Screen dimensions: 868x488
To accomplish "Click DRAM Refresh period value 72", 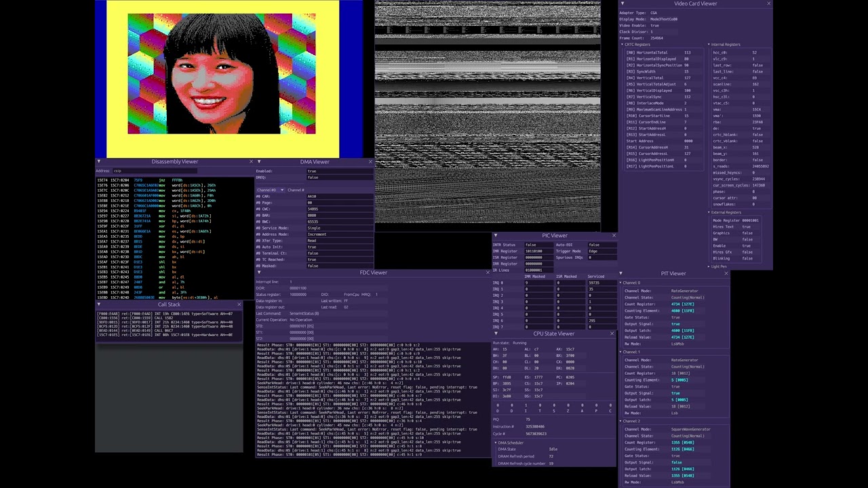I will pos(551,456).
